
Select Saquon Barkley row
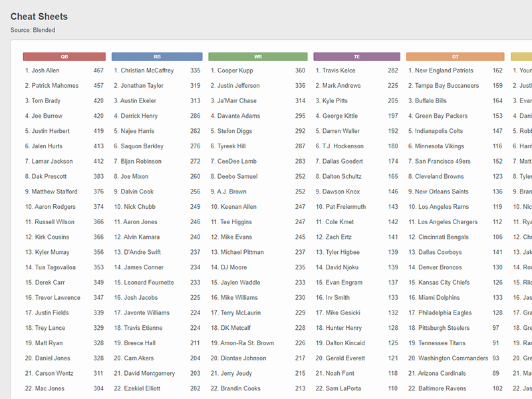(157, 146)
